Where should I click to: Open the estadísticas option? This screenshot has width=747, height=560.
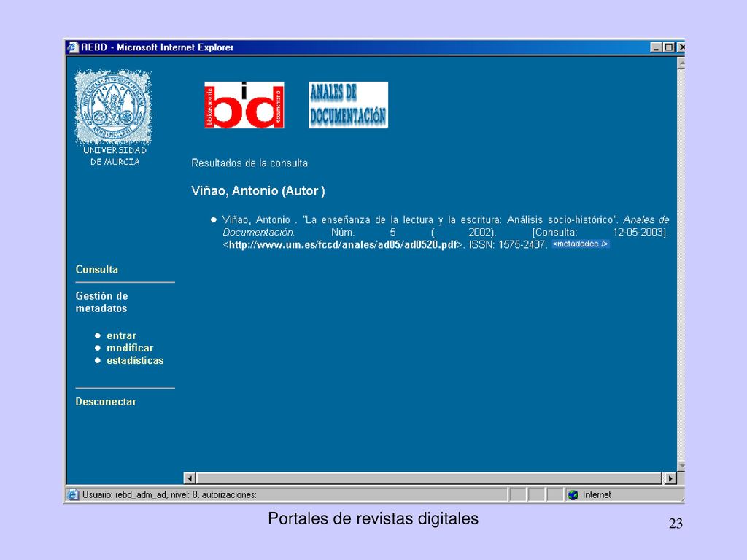[x=135, y=360]
